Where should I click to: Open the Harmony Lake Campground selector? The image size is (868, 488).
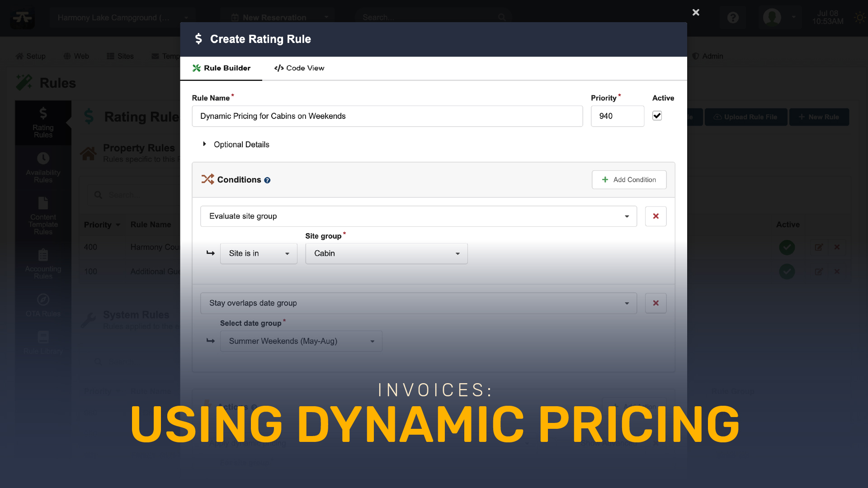tap(123, 18)
